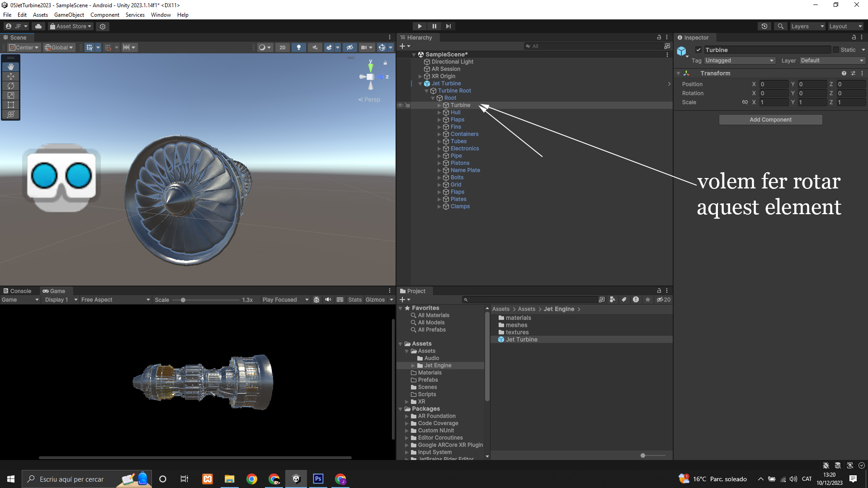This screenshot has height=488, width=868.
Task: Select the Scale tool in Scene
Action: 11,95
